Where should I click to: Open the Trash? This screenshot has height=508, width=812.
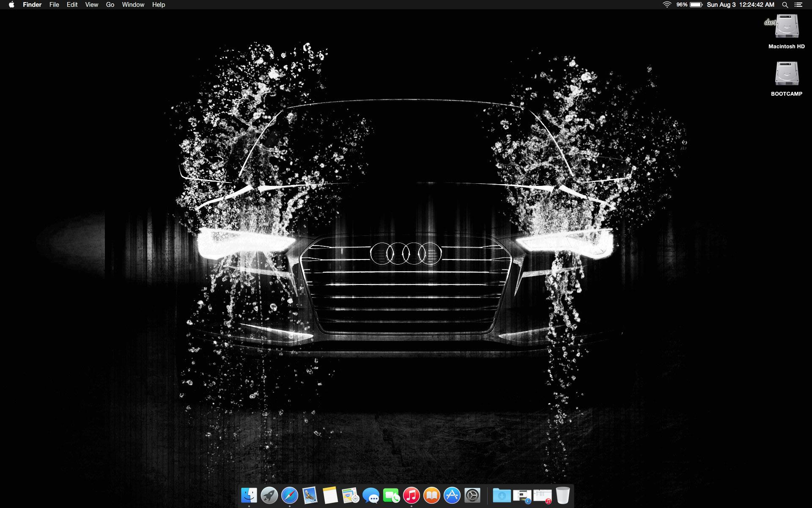[563, 495]
